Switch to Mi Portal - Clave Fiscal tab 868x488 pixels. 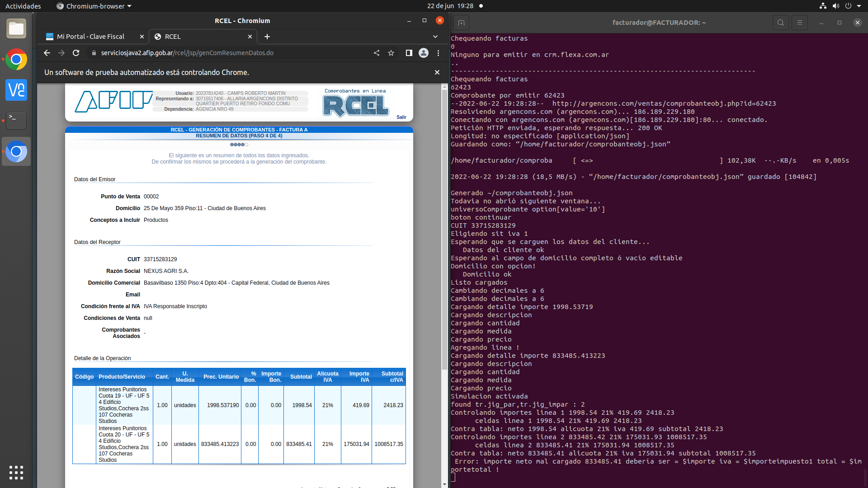pos(90,37)
